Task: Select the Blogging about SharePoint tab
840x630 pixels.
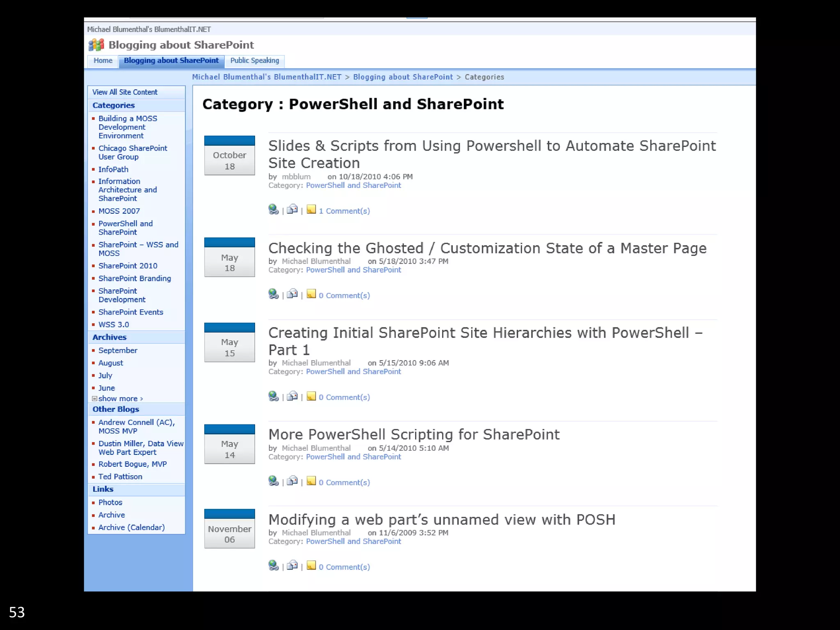Action: pyautogui.click(x=171, y=61)
